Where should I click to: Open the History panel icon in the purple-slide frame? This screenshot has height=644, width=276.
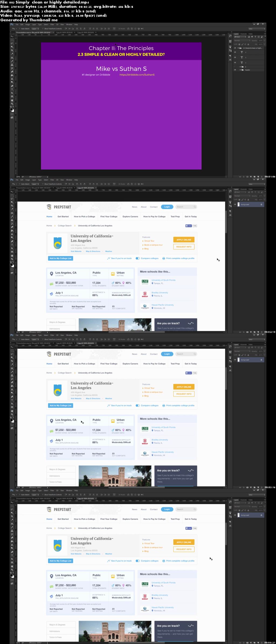click(x=230, y=36)
